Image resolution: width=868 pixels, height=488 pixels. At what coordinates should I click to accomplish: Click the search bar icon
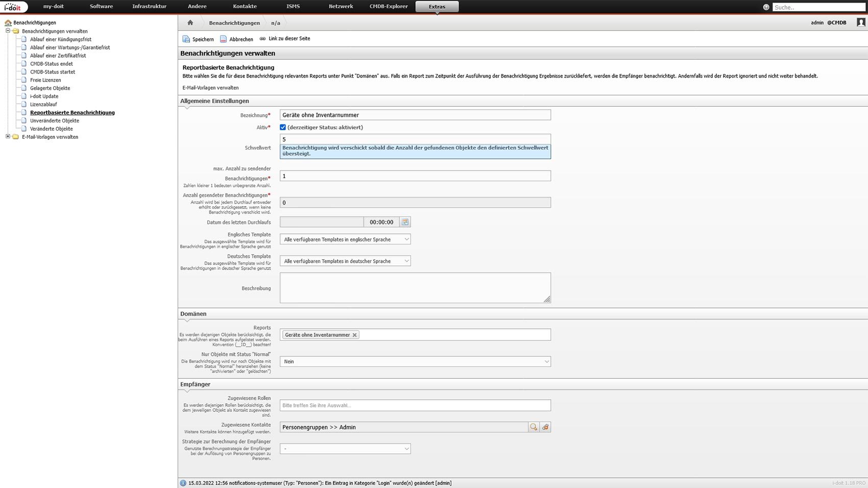pyautogui.click(x=766, y=7)
